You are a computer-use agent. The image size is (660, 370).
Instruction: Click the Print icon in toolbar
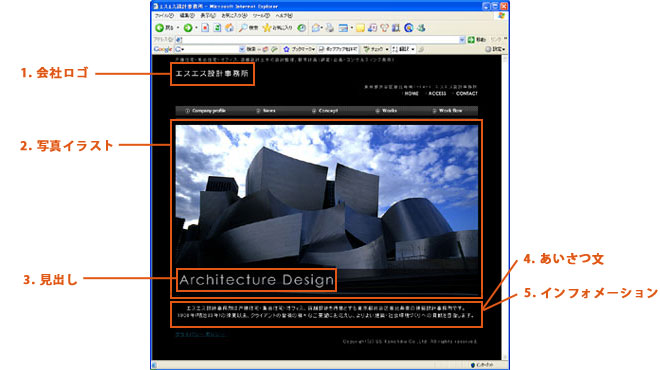click(330, 28)
